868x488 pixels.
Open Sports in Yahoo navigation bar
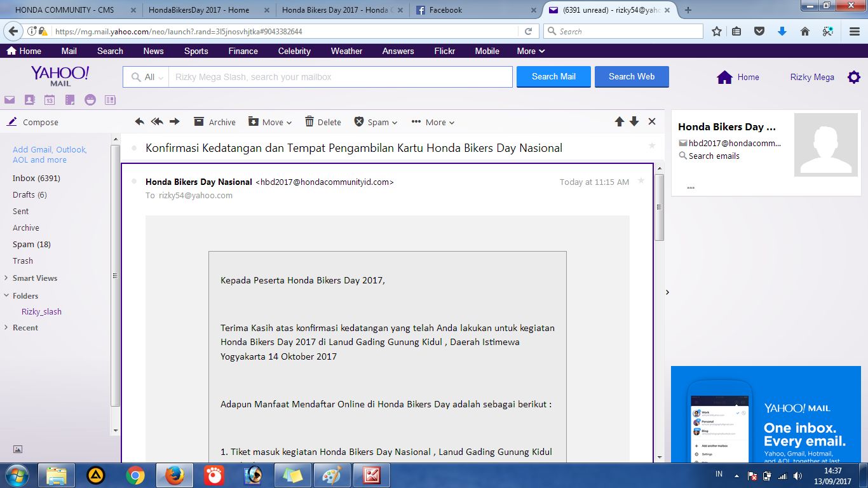point(196,51)
